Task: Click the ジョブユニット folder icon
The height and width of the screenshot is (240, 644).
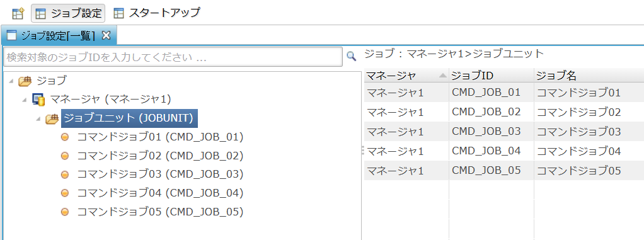Action: 52,119
